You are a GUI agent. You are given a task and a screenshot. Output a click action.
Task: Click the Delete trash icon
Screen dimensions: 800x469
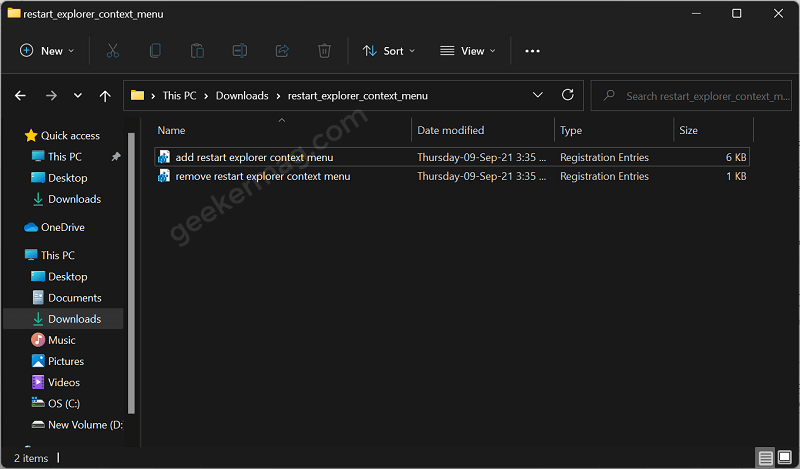(324, 51)
